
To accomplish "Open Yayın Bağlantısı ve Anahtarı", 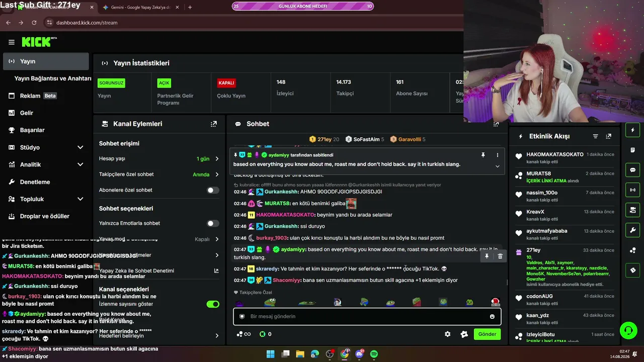I will pyautogui.click(x=53, y=78).
